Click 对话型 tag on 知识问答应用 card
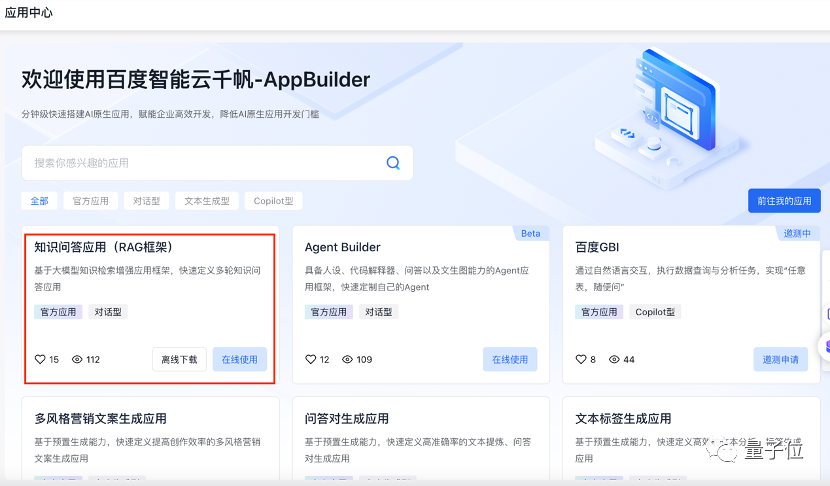The image size is (830, 486). click(x=108, y=312)
